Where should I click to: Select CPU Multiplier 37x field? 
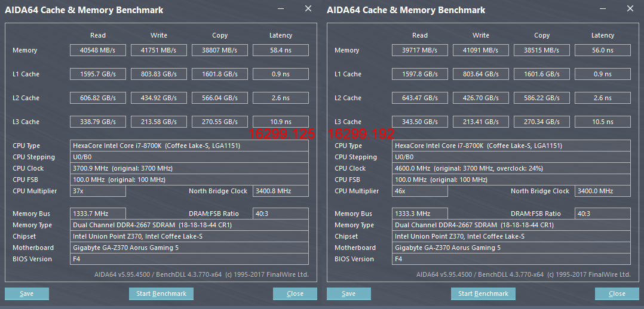(x=98, y=191)
